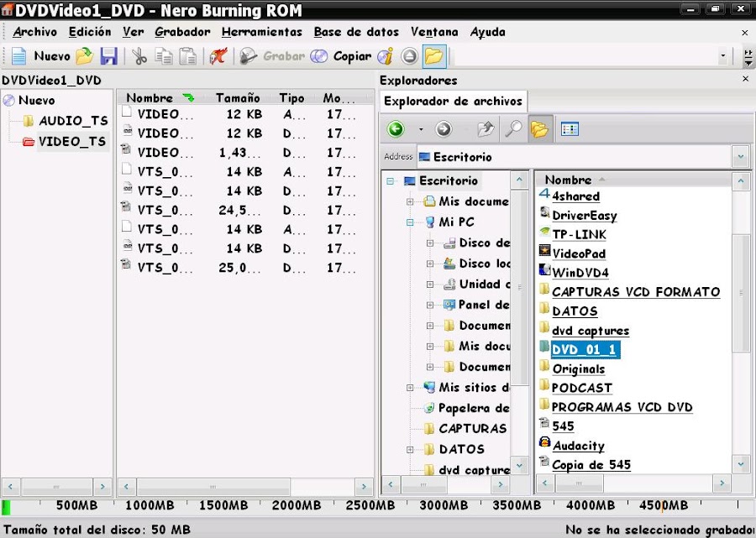Click the disc capacity bar green fill
The image size is (756, 538).
coord(6,507)
